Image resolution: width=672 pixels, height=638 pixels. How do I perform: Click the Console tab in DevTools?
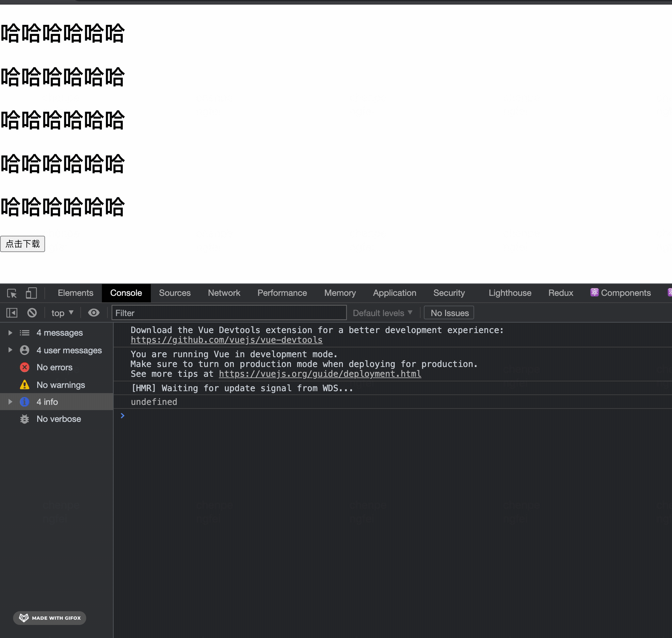(x=126, y=293)
